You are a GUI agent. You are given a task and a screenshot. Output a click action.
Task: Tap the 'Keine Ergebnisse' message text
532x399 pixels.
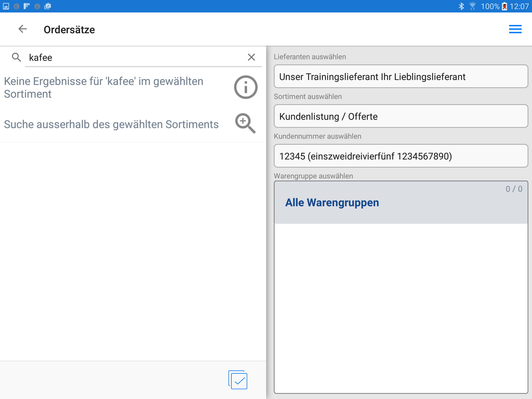tap(104, 88)
